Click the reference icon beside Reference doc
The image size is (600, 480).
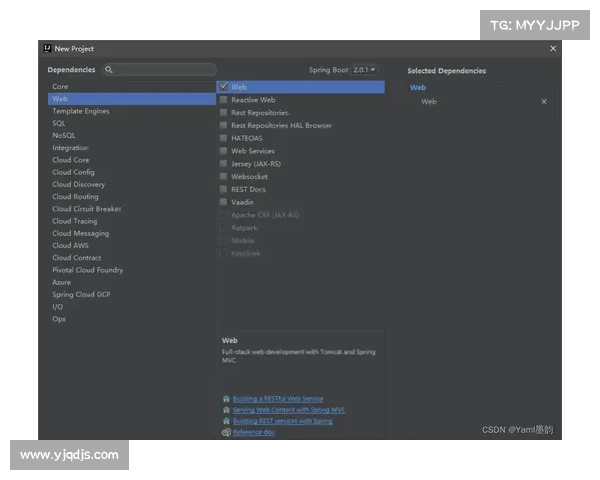[227, 432]
